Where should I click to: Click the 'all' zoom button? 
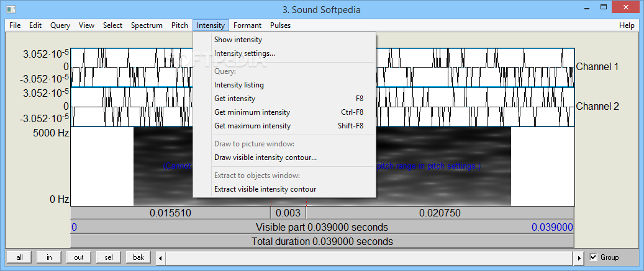point(19,257)
